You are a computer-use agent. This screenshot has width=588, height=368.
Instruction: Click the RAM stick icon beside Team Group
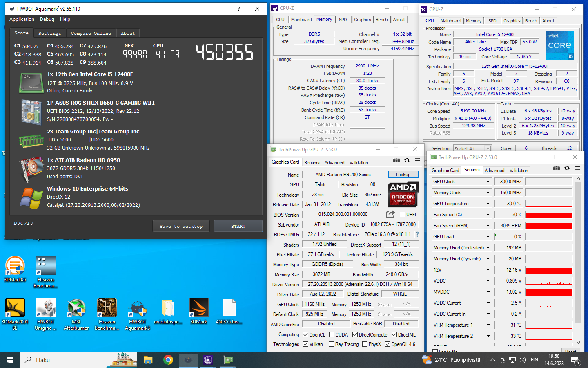[31, 141]
